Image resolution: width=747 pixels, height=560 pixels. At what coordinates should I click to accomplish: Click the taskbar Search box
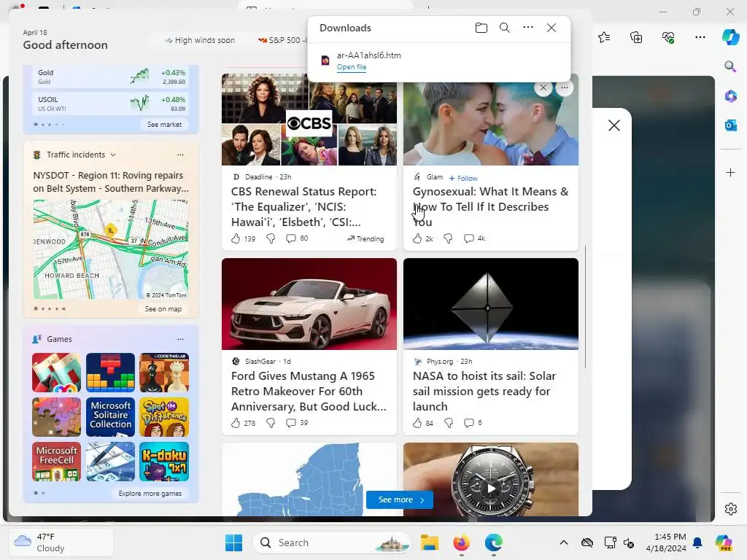(332, 542)
